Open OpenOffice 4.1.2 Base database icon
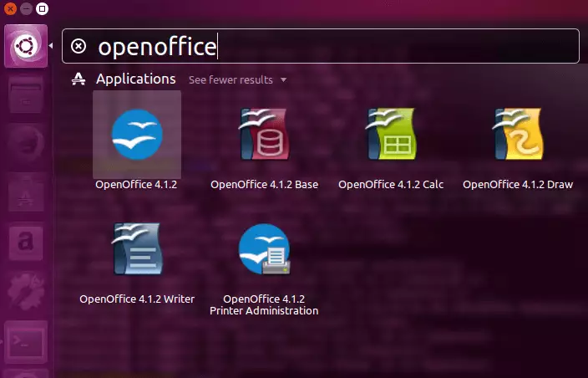Image resolution: width=588 pixels, height=378 pixels. [265, 135]
